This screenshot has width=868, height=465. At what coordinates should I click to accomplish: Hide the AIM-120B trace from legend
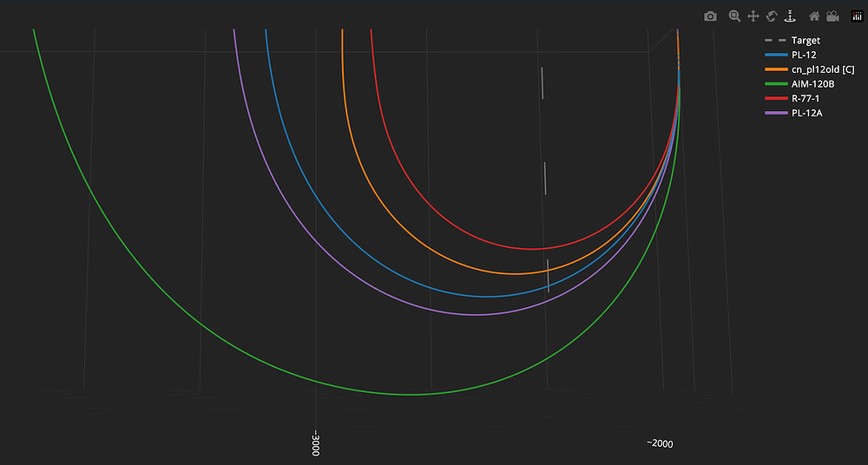click(x=812, y=84)
